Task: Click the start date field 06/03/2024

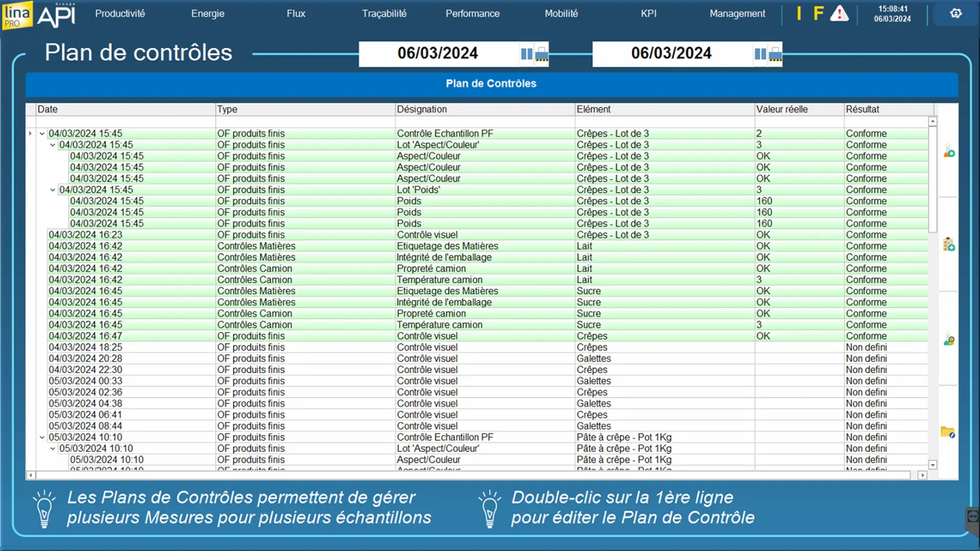Action: 438,54
